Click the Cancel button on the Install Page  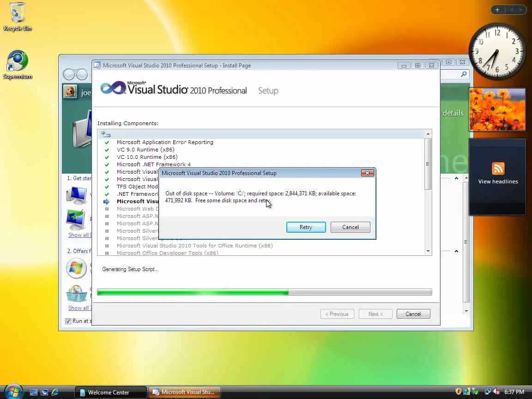point(413,314)
